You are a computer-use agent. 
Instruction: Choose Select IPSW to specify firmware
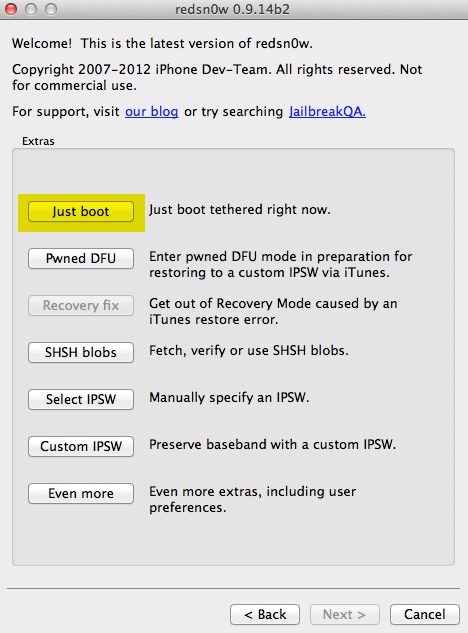81,399
